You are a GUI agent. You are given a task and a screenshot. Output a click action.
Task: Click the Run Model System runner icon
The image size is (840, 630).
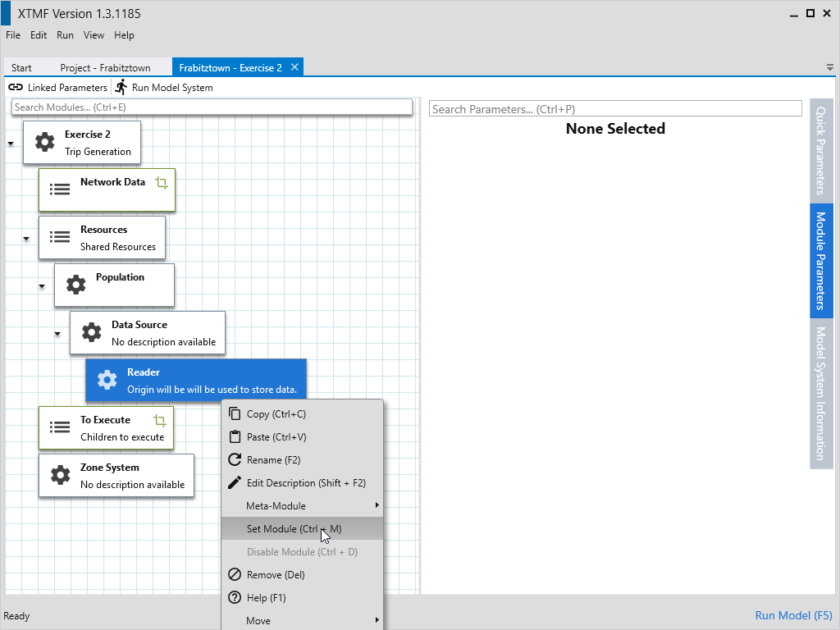coord(121,87)
